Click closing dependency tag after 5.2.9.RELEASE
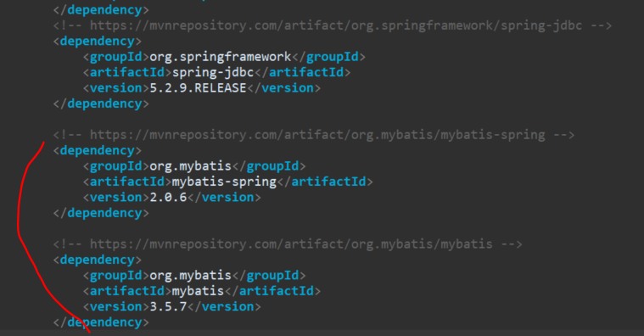Viewport: 644px width, 336px height. [101, 104]
